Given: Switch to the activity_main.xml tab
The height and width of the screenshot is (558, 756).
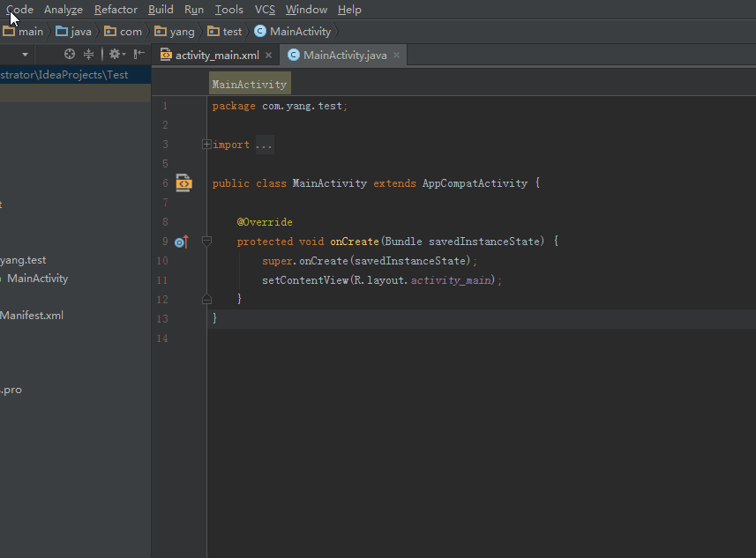Looking at the screenshot, I should coord(216,54).
